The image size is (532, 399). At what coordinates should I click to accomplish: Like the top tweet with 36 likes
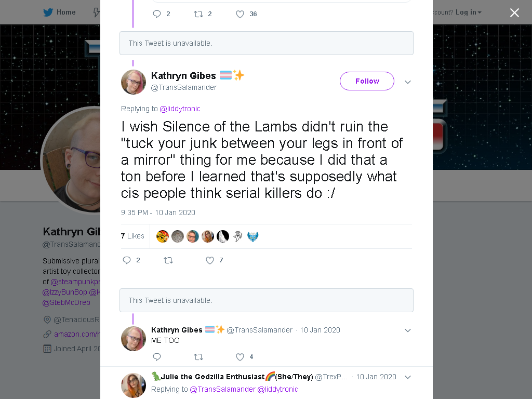point(240,14)
